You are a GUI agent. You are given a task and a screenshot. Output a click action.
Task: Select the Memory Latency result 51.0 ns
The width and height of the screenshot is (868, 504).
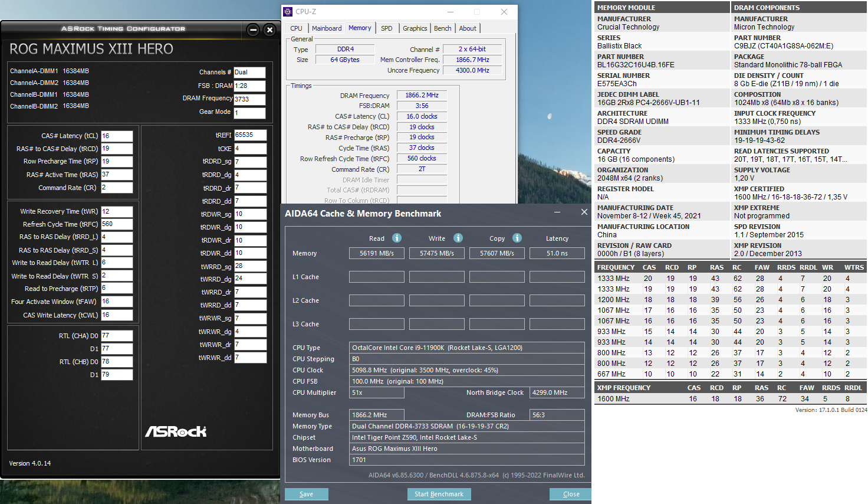coord(557,253)
